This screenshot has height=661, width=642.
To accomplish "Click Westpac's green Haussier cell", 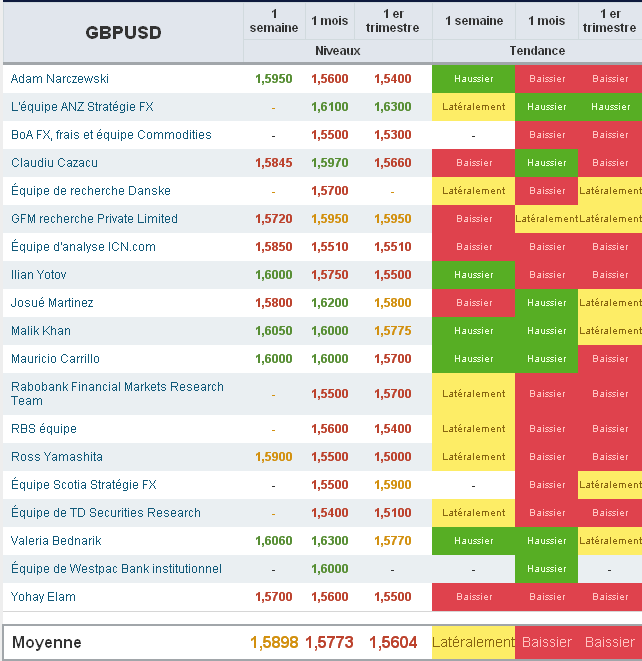I will coord(546,569).
